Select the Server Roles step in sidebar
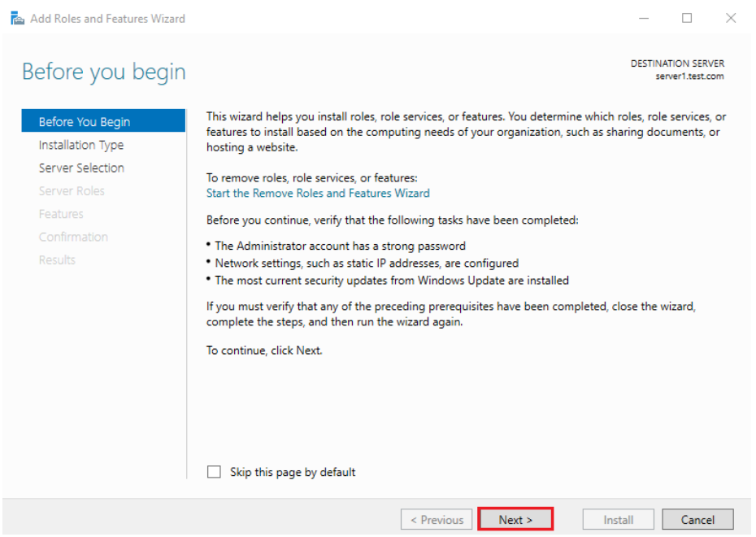The height and width of the screenshot is (537, 756). coord(72,191)
